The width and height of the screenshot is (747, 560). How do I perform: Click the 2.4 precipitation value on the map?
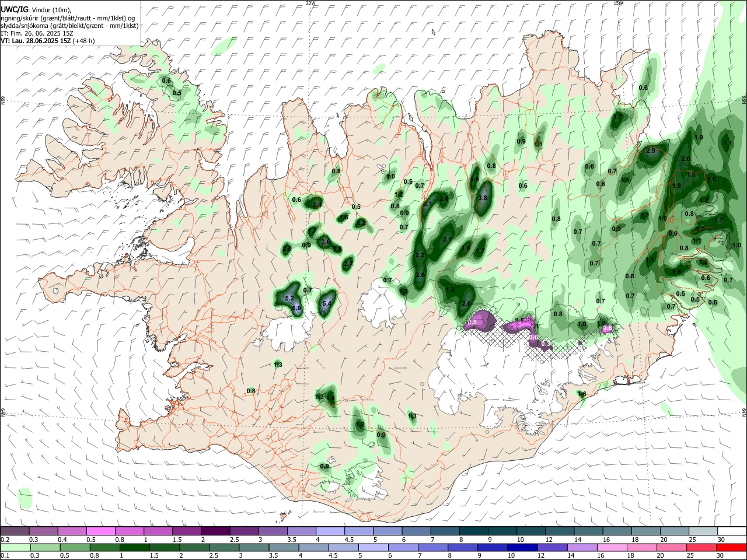point(317,205)
